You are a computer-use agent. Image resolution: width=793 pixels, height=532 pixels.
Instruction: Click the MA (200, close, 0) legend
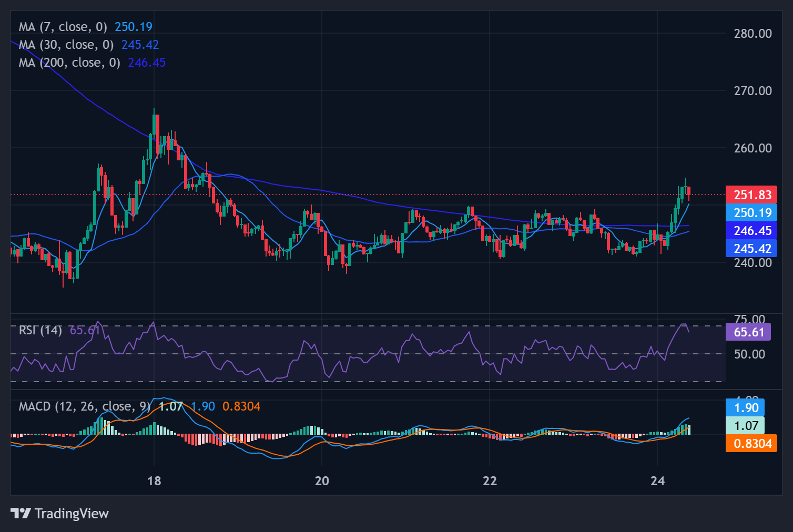coord(69,63)
